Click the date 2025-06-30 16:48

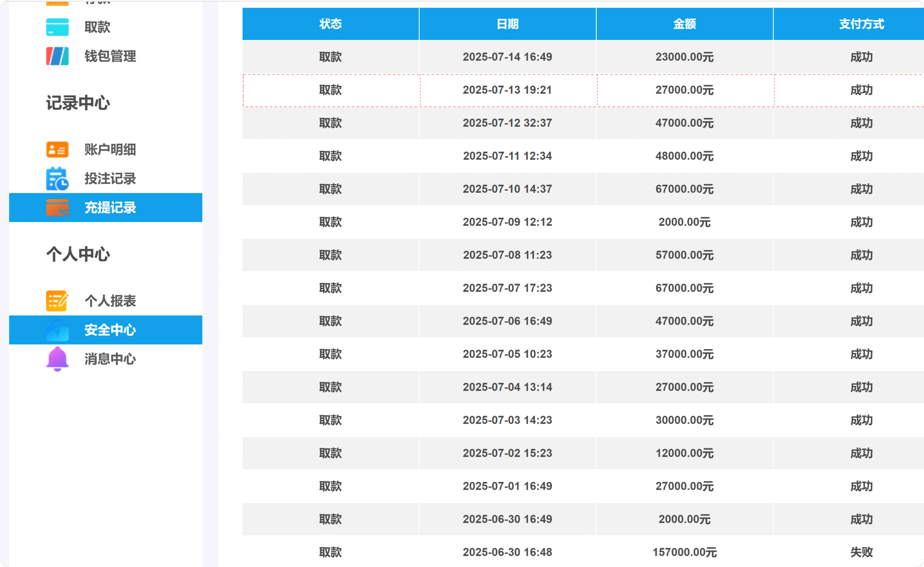507,552
